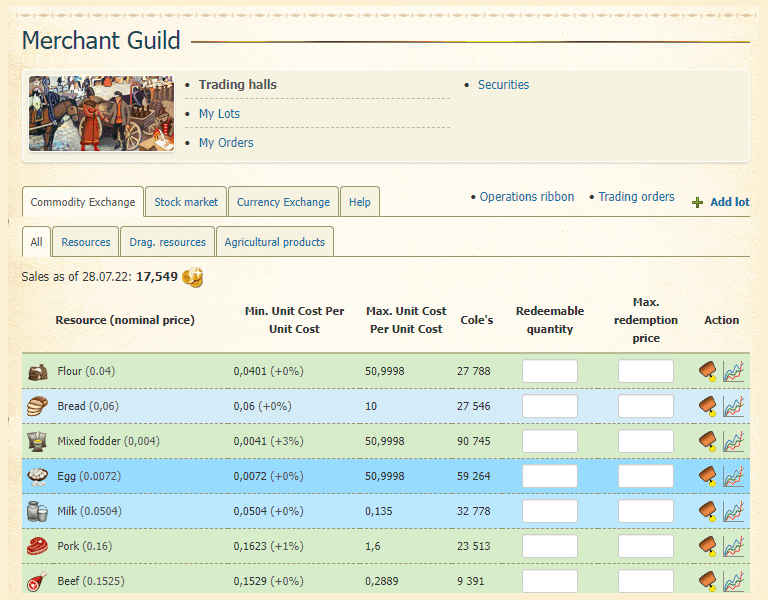Open the price chart for Beef

pyautogui.click(x=734, y=581)
